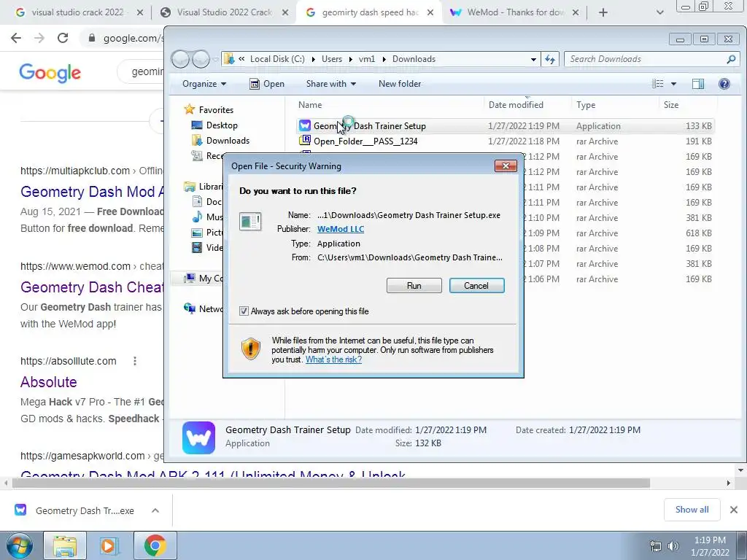The width and height of the screenshot is (747, 560).
Task: Click the Explorer forward navigation button
Action: pos(201,59)
